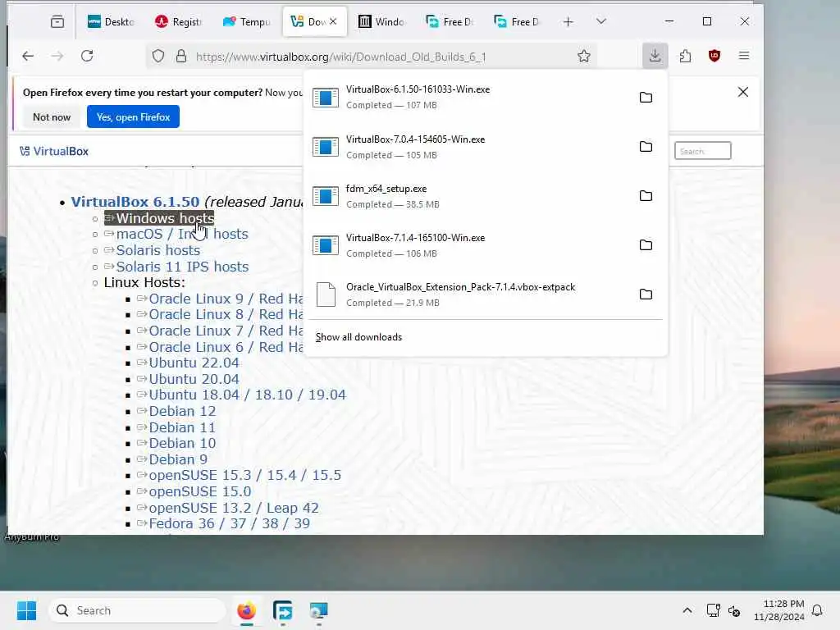Show VirtualBox-7.0.4 download in folder

pos(646,147)
